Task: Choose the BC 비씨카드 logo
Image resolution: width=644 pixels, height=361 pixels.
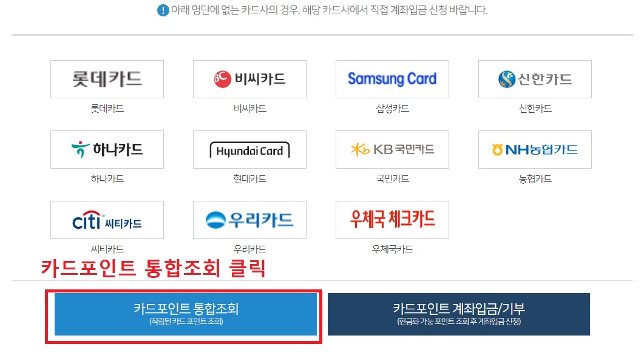Action: [x=249, y=79]
